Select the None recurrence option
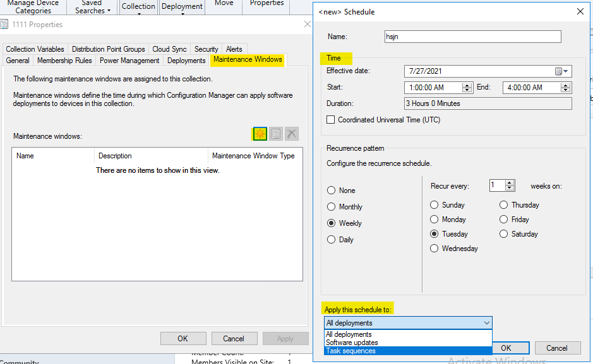This screenshot has height=364, width=593. pos(341,191)
